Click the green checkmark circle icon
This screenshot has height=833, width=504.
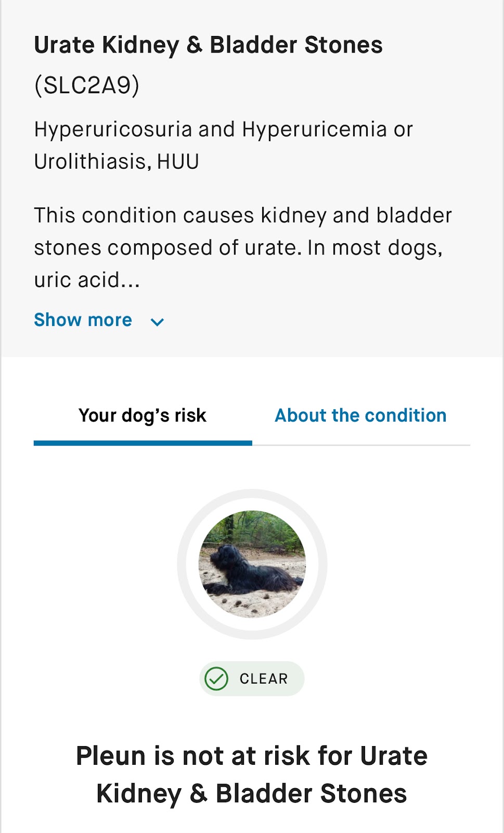(216, 679)
